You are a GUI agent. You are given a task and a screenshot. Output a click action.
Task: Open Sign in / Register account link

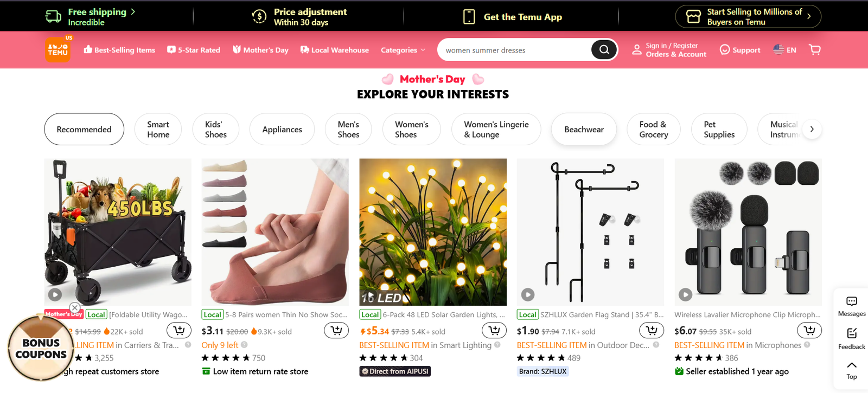669,50
